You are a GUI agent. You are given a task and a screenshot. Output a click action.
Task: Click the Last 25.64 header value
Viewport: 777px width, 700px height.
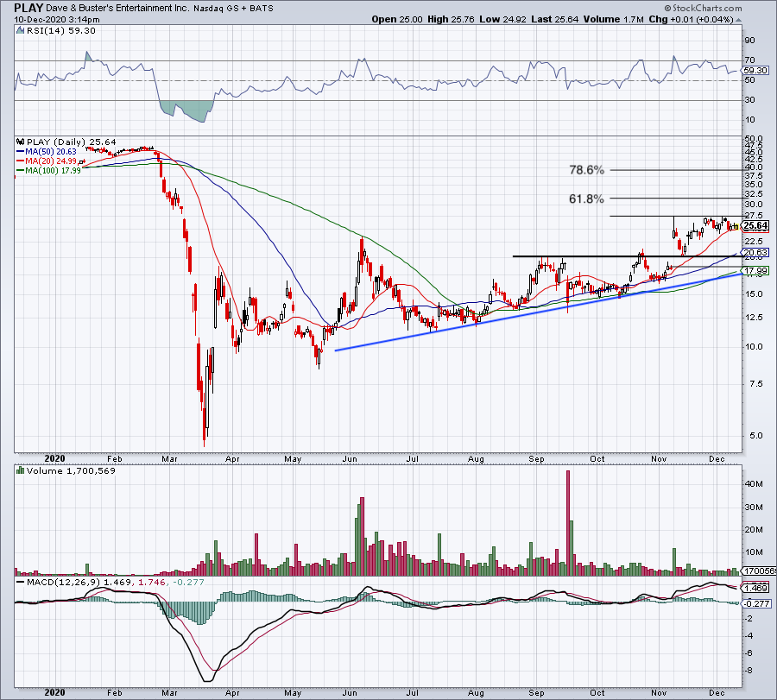tap(554, 19)
